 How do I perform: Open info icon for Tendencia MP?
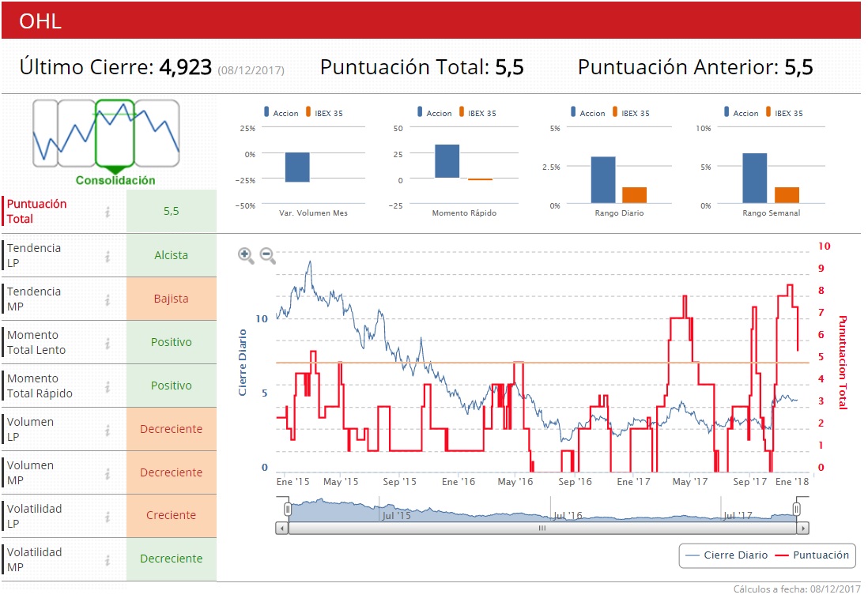[108, 299]
